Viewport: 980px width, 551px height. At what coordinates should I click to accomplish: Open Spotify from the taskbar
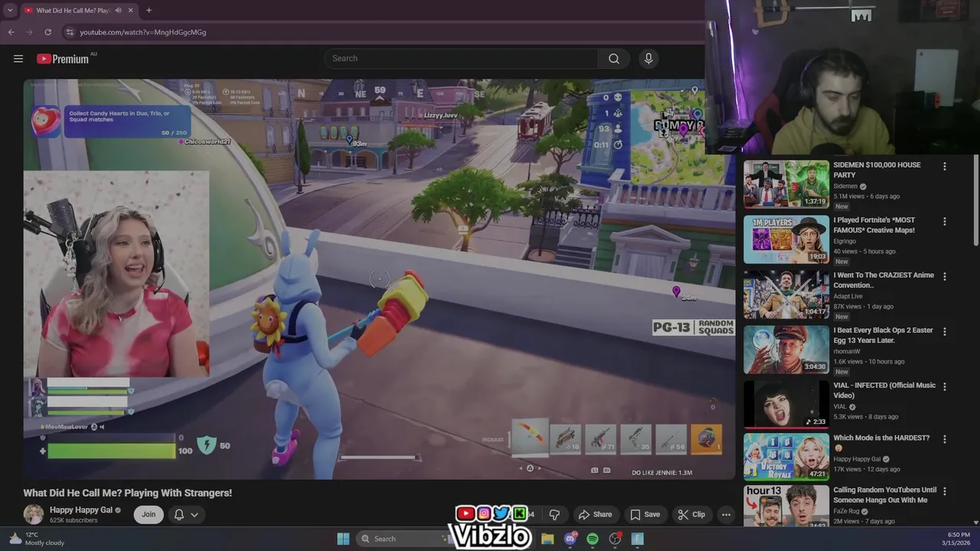point(593,539)
